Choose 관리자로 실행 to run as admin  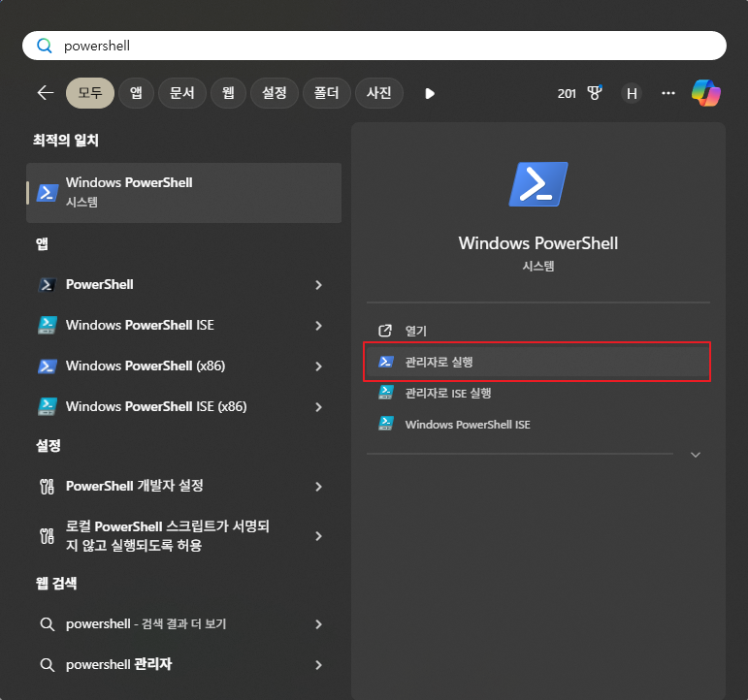pyautogui.click(x=538, y=362)
